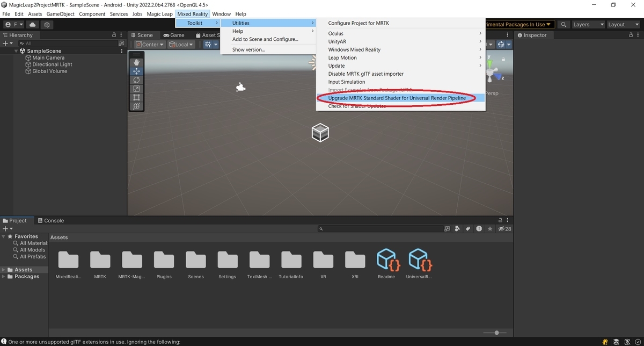Toggle grid snapping button in Scene toolbar
This screenshot has width=644, height=346.
coord(208,45)
